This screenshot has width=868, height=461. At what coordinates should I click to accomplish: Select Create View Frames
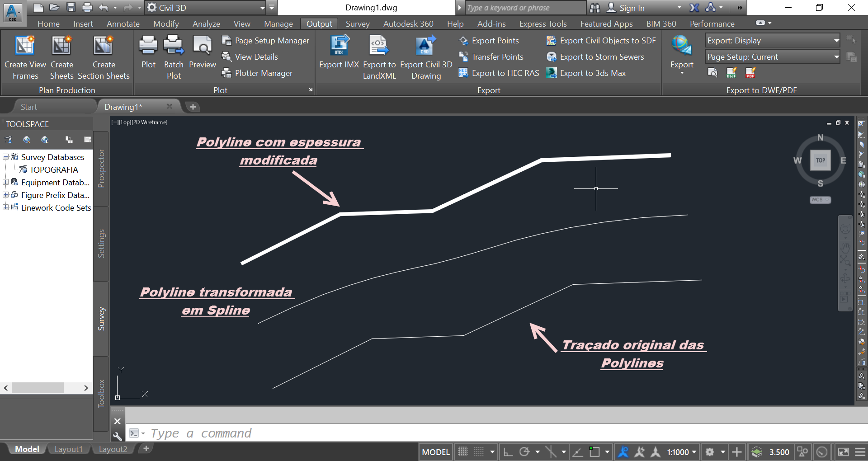(25, 56)
